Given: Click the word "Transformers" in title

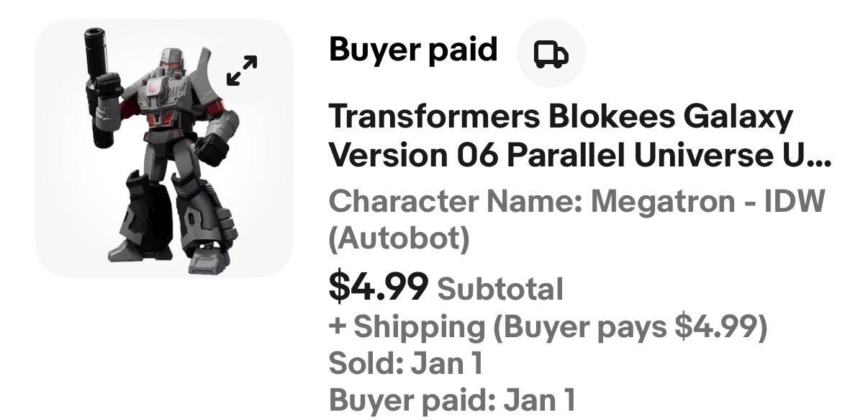Looking at the screenshot, I should (429, 117).
